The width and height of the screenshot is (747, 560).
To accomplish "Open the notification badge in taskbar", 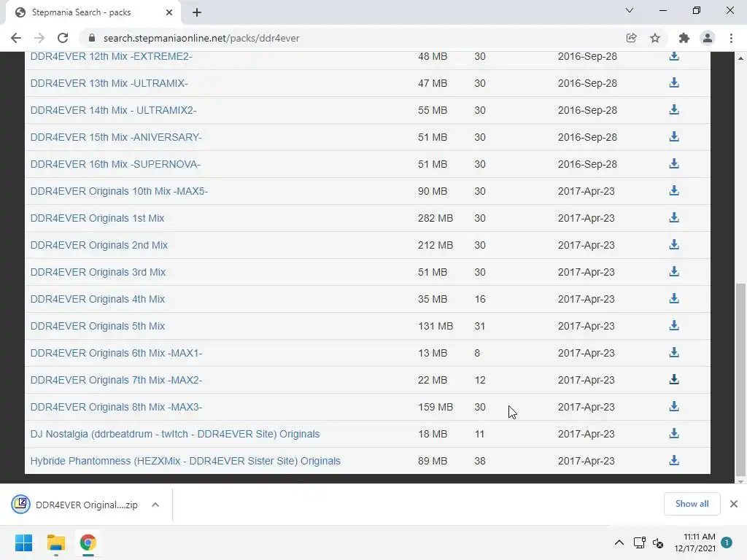I will pos(727,542).
